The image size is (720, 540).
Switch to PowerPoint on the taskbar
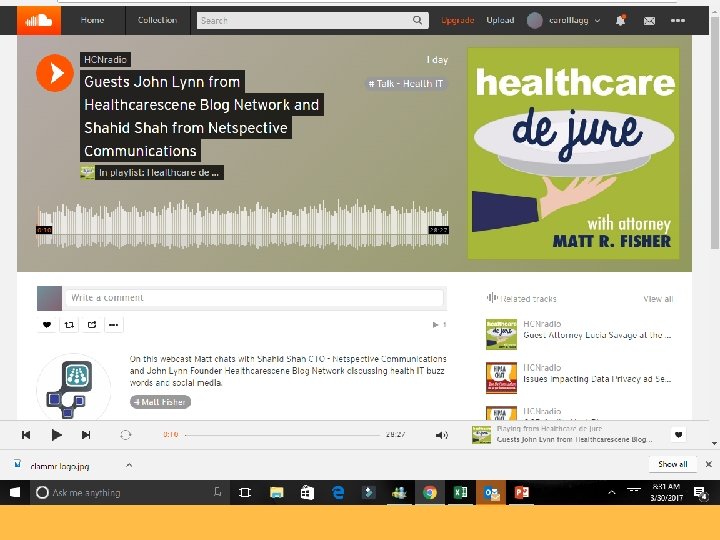[x=522, y=492]
